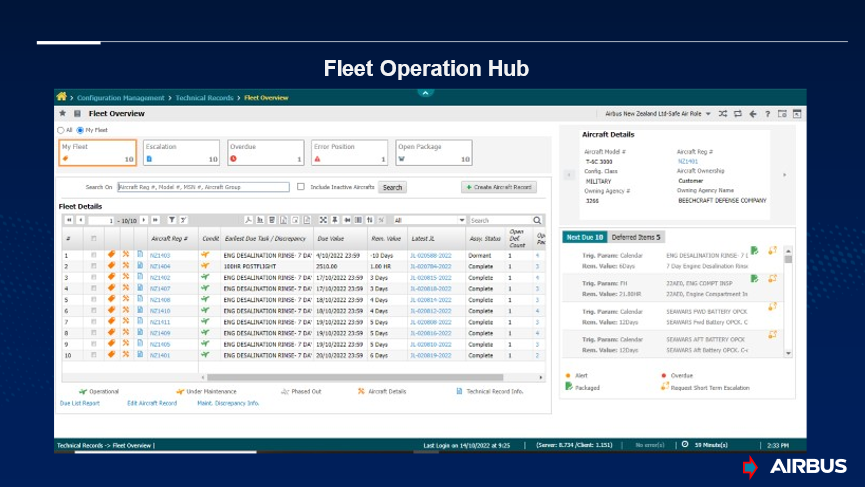Export grid to PDF icon

248,220
